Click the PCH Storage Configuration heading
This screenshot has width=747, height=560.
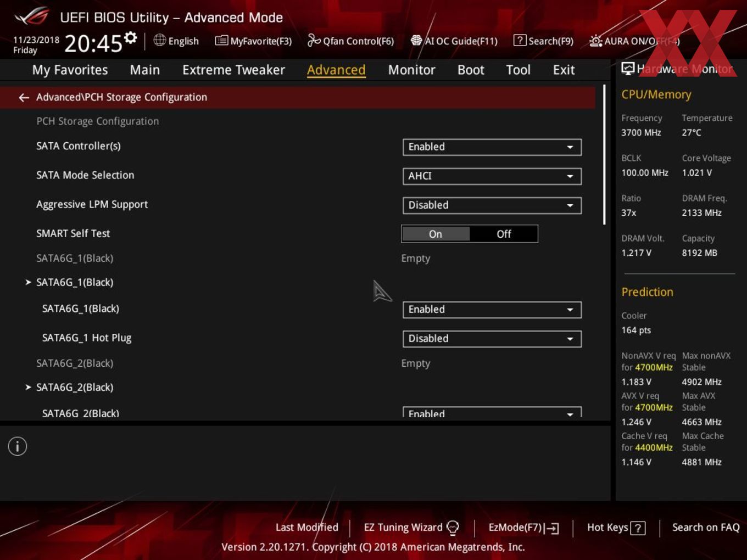[97, 121]
